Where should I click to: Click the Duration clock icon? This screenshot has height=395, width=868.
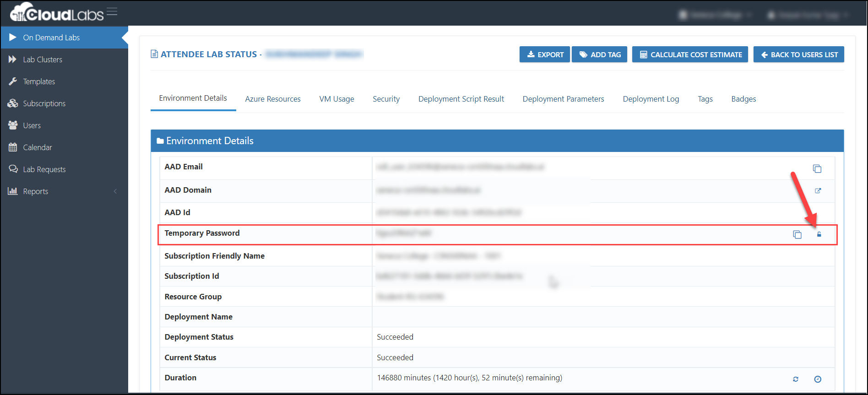818,379
